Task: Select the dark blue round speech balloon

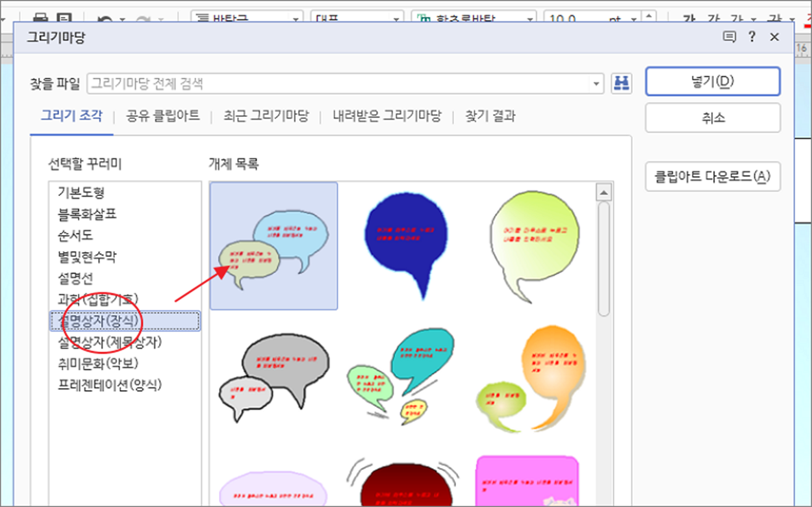Action: tap(406, 246)
